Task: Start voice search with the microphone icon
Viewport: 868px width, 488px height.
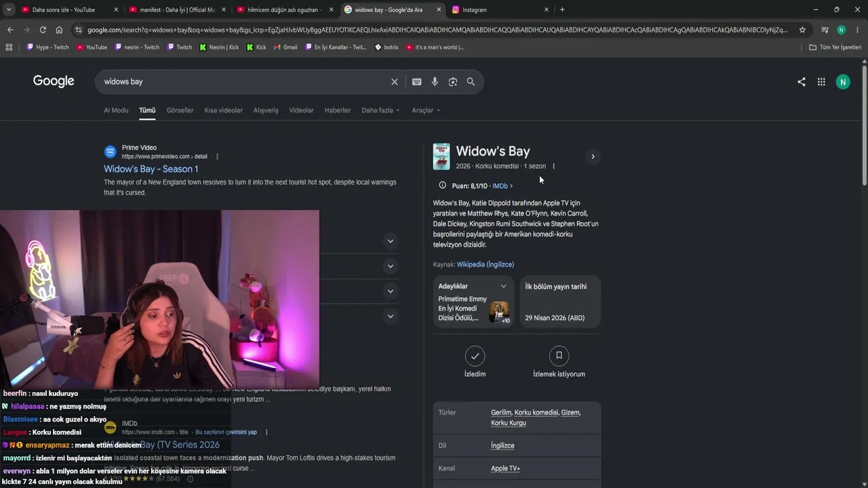Action: click(x=435, y=82)
